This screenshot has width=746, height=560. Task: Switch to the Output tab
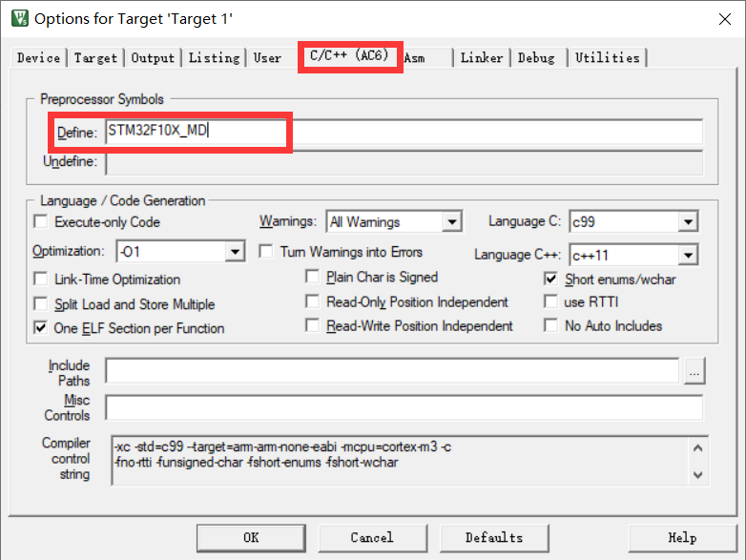pyautogui.click(x=153, y=58)
